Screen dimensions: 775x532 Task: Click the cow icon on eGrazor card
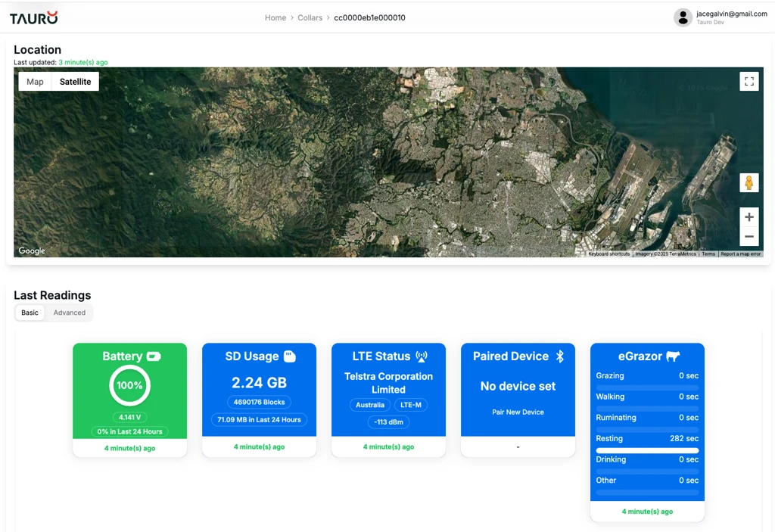(x=673, y=356)
